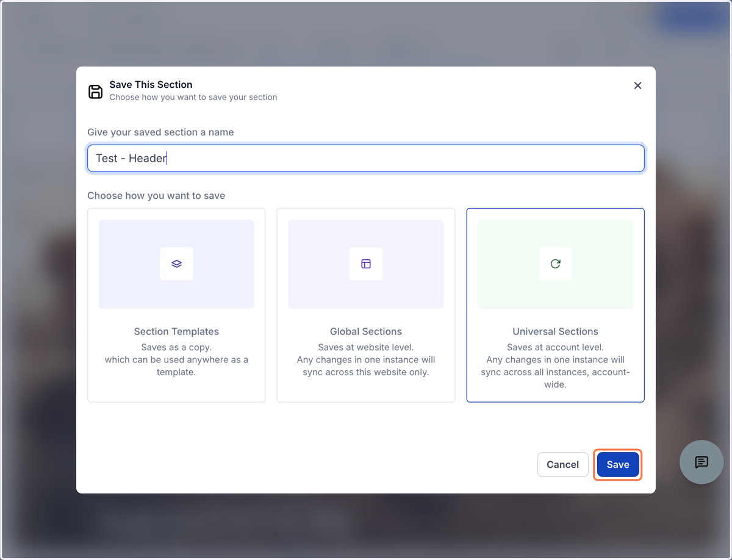This screenshot has width=732, height=560.
Task: Select the Section Templates card
Action: point(176,305)
